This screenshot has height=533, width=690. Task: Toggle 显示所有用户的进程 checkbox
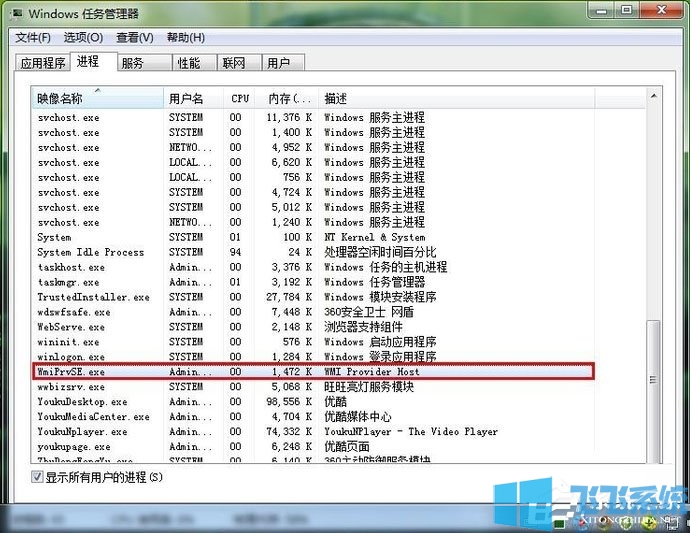click(x=39, y=478)
